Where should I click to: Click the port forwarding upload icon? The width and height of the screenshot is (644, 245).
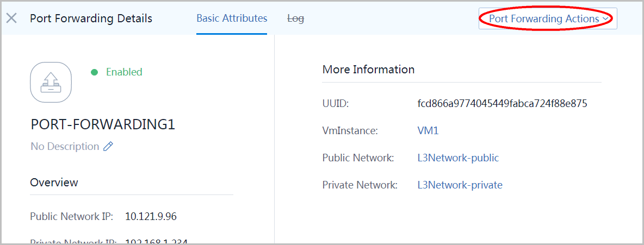(51, 83)
